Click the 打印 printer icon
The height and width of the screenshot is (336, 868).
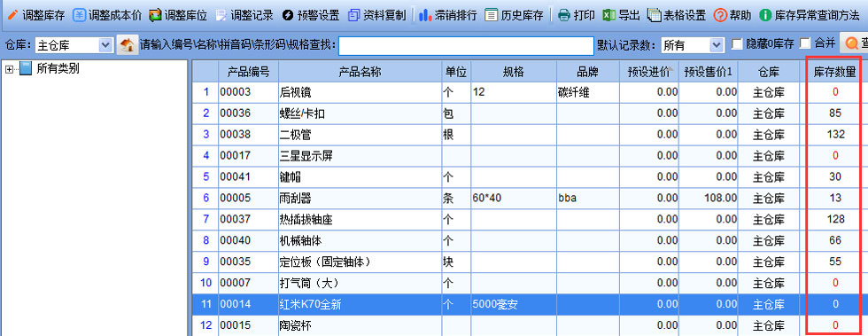pyautogui.click(x=563, y=15)
